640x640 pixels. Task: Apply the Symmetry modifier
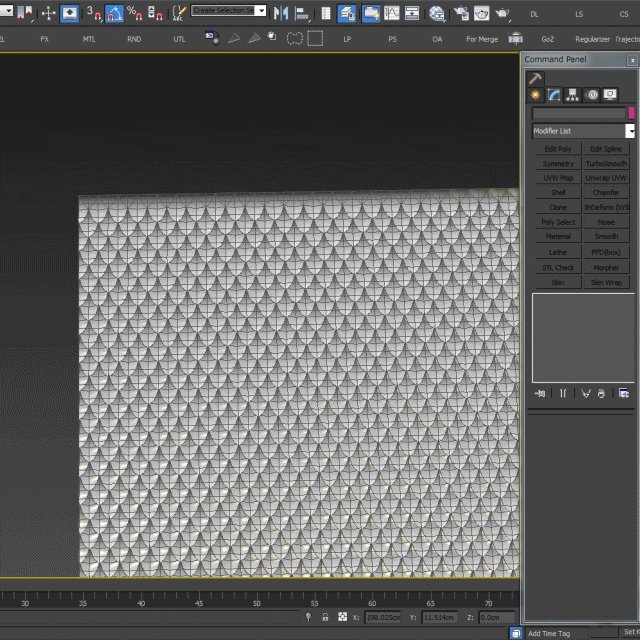[558, 164]
